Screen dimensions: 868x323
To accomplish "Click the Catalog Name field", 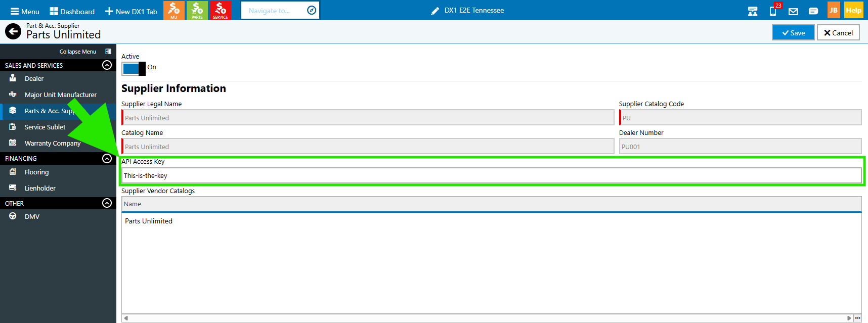I will 368,147.
